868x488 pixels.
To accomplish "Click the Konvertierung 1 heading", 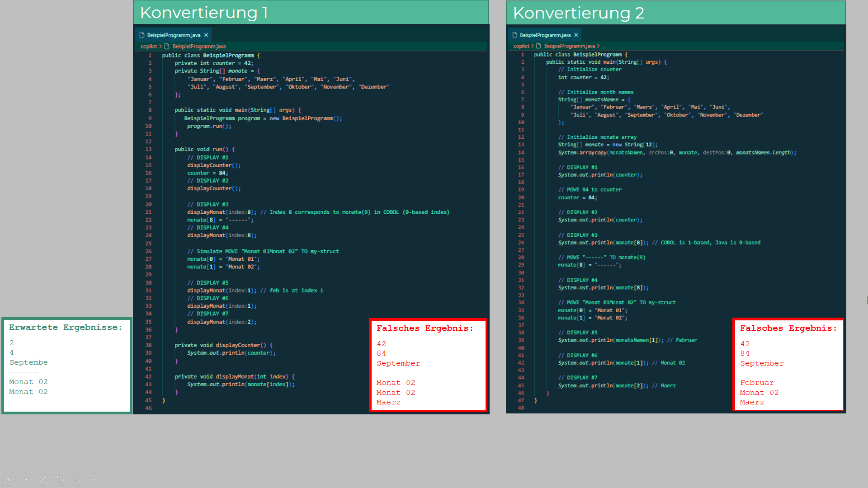I will 204,13.
